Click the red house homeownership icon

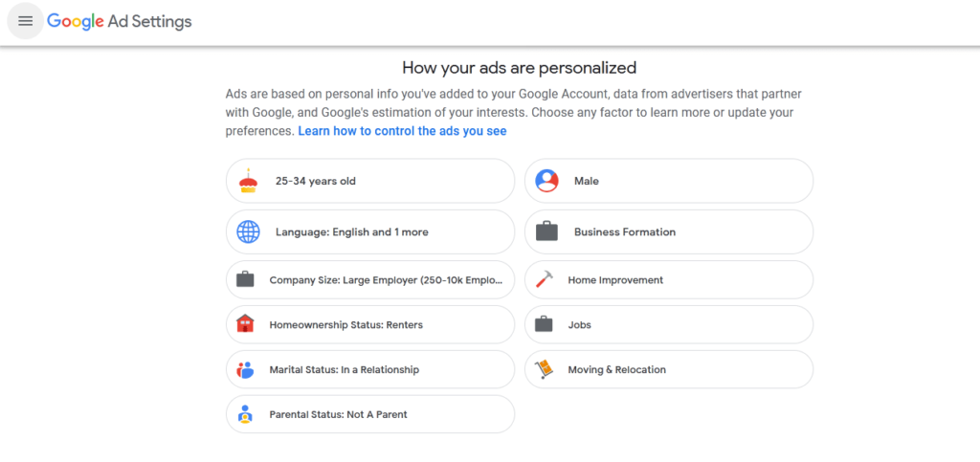(245, 324)
